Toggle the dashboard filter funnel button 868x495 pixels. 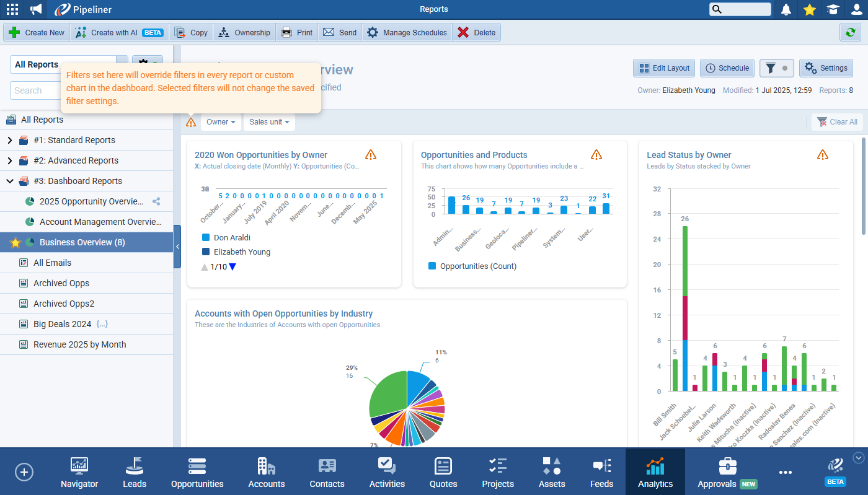776,68
